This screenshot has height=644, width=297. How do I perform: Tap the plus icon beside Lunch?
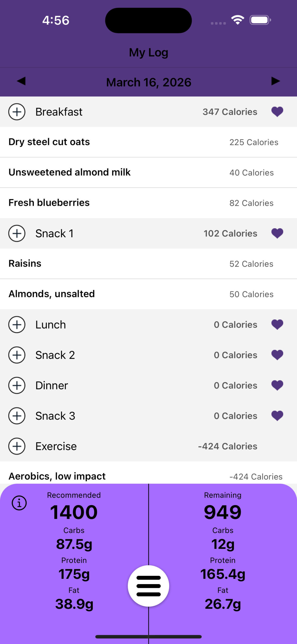pos(17,325)
